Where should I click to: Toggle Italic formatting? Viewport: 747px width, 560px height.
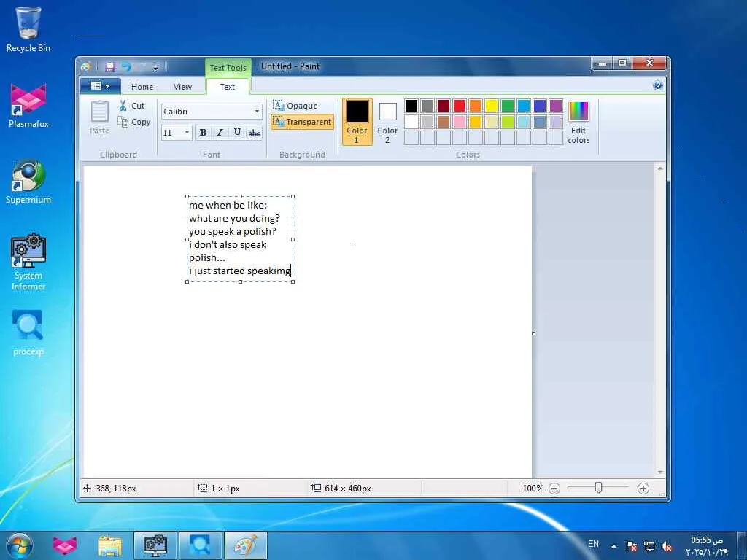220,133
